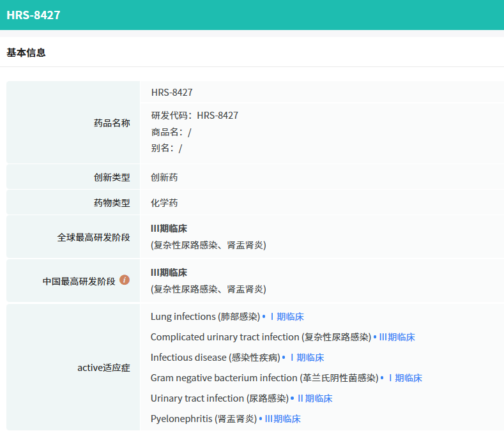Click the 研发代码：HRS-8427 line
This screenshot has height=431, width=504.
pyautogui.click(x=195, y=116)
